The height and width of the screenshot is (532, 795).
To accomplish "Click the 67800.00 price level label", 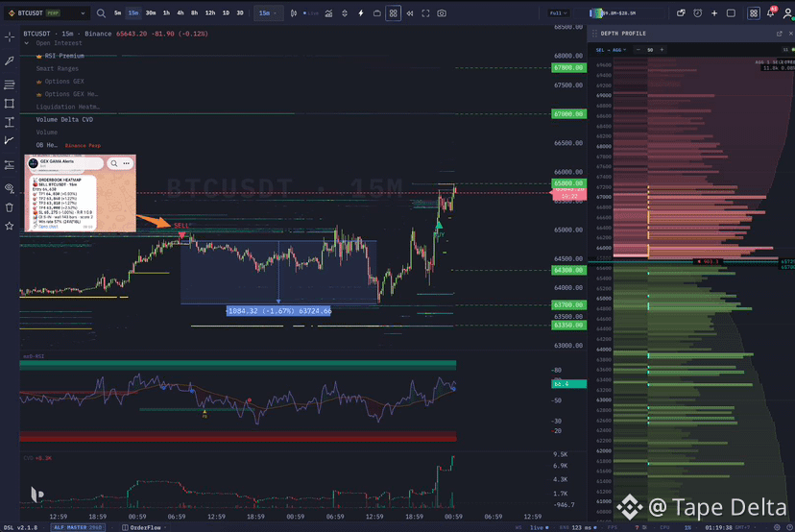I will (x=568, y=68).
